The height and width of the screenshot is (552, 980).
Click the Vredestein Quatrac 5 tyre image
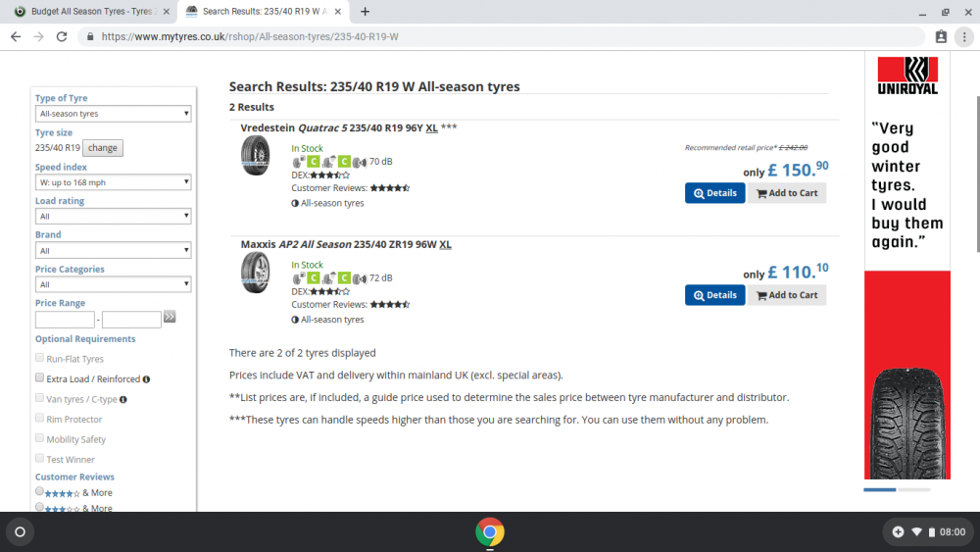pos(255,155)
